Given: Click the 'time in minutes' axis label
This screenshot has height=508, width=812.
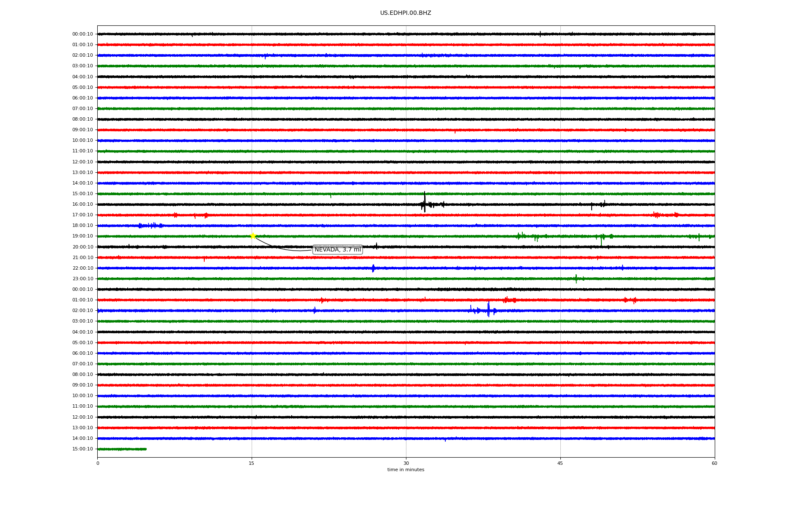Looking at the screenshot, I should click(x=406, y=470).
